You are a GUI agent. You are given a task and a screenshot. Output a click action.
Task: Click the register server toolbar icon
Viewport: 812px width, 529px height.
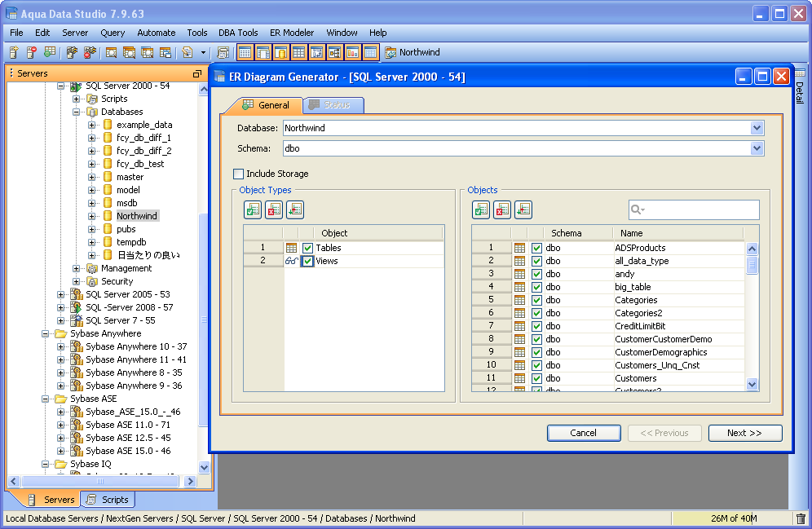pos(14,52)
